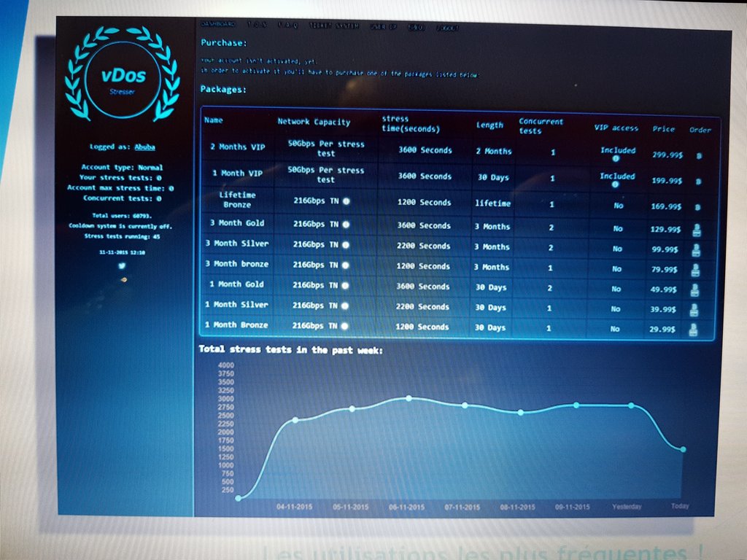Open the Twitter bird icon in sidebar
Viewport: 747px width, 560px height.
(x=122, y=265)
